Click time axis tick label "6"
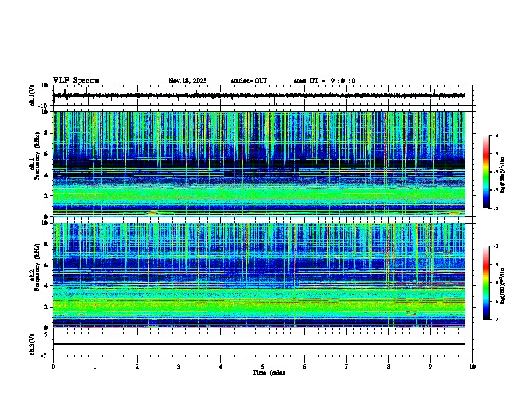Viewport: 532px width, 411px height. pyautogui.click(x=305, y=367)
